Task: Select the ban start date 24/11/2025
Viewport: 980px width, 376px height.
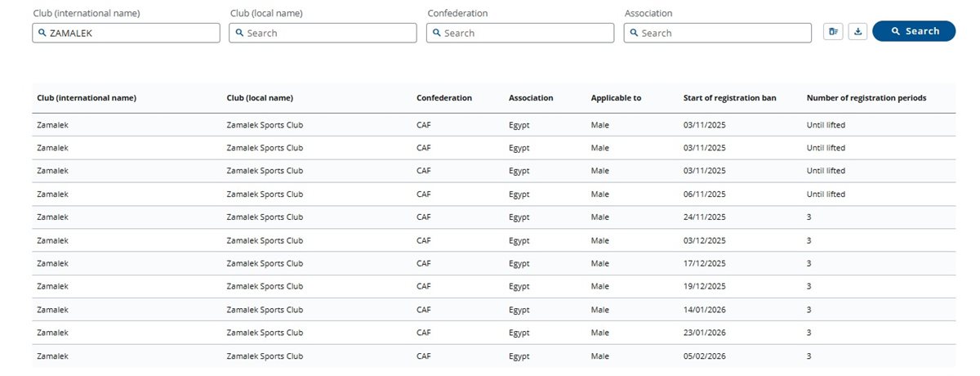Action: (705, 217)
